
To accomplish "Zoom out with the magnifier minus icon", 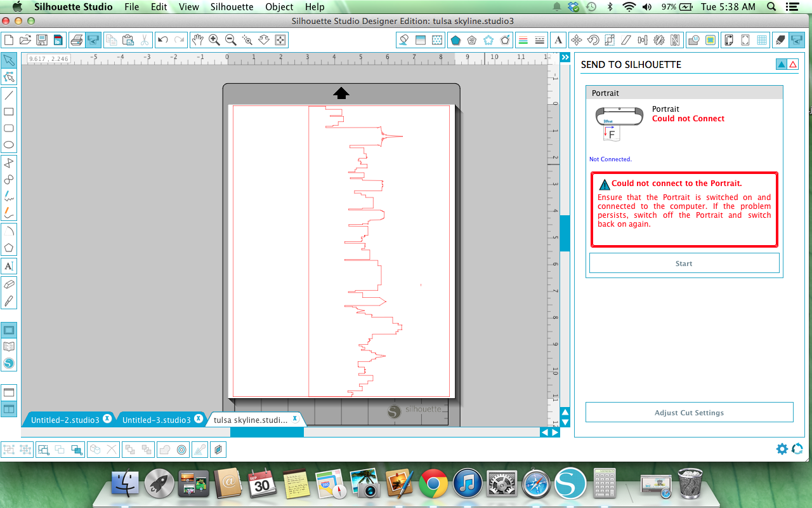I will click(x=231, y=40).
